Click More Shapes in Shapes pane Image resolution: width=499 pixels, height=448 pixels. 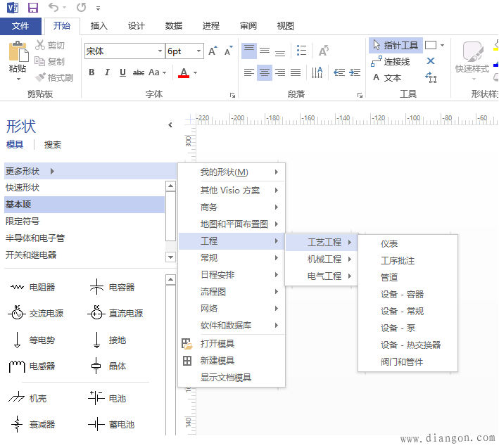click(90, 171)
